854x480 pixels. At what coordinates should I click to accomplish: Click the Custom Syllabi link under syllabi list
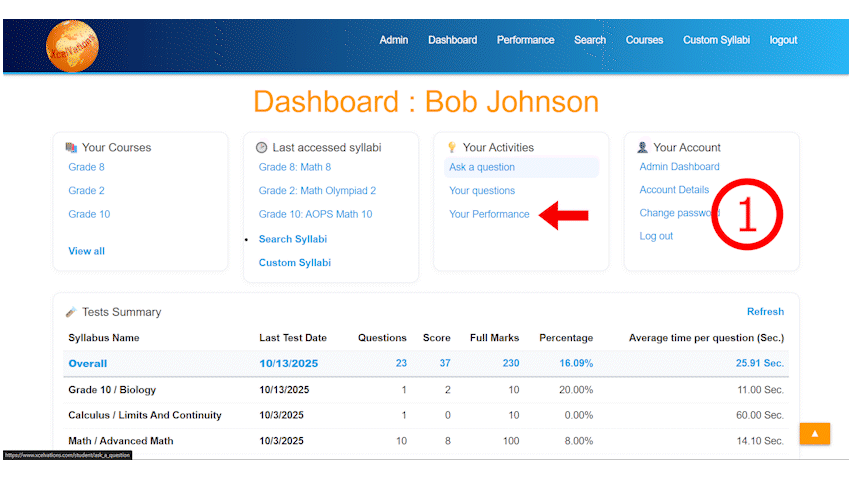point(295,263)
